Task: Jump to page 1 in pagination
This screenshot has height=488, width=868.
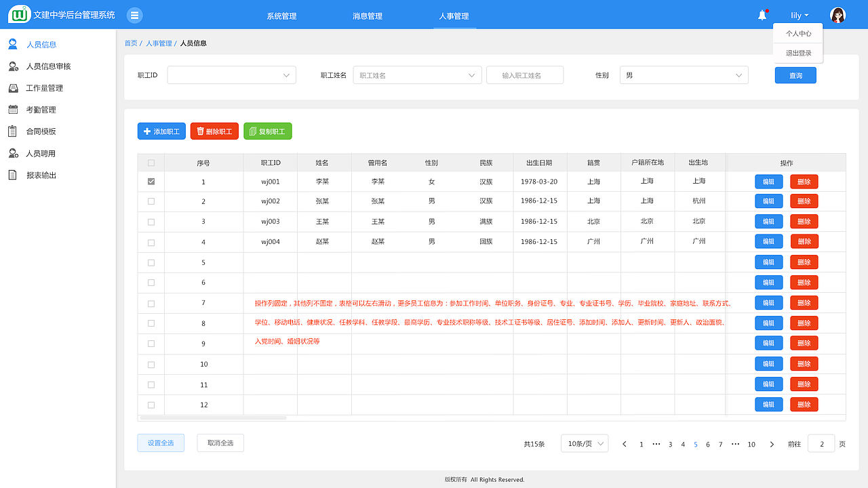Action: 642,445
